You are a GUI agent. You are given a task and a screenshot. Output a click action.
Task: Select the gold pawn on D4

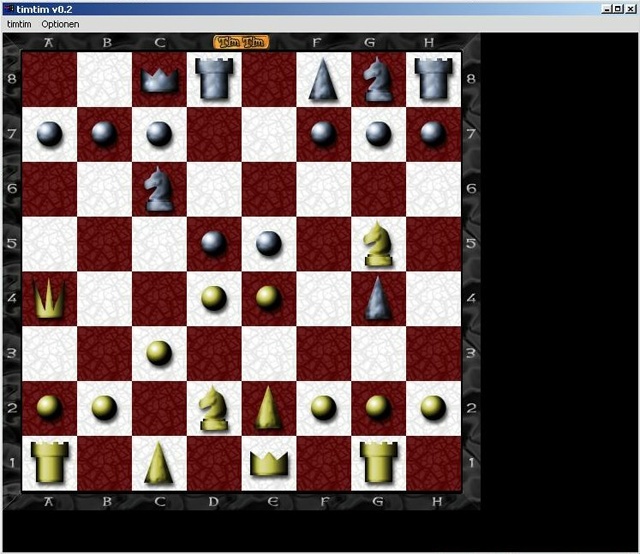click(x=214, y=298)
